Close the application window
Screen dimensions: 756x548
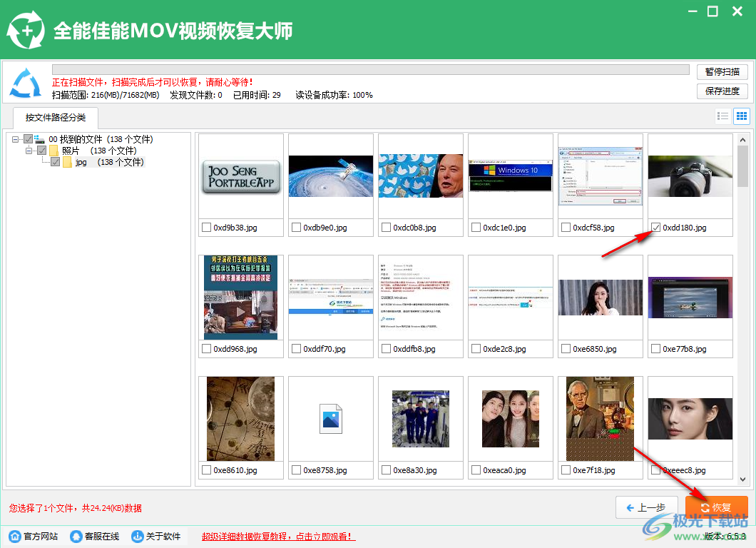tap(737, 11)
